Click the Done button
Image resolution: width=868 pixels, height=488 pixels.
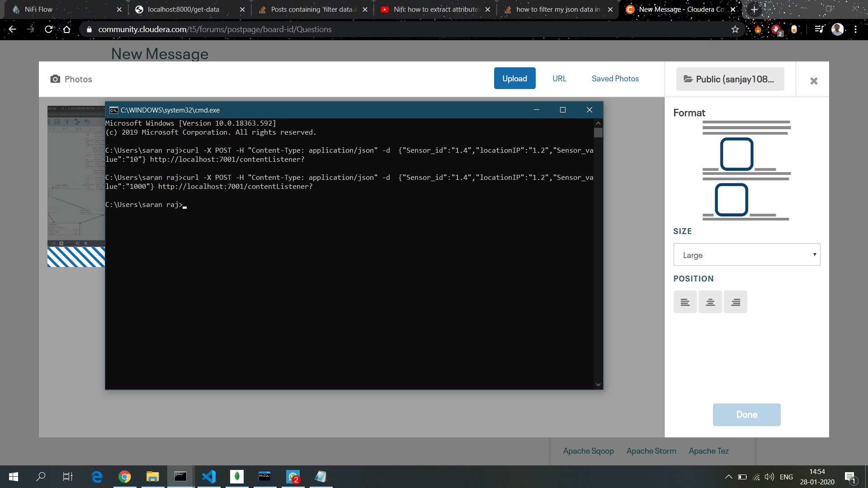click(x=746, y=414)
